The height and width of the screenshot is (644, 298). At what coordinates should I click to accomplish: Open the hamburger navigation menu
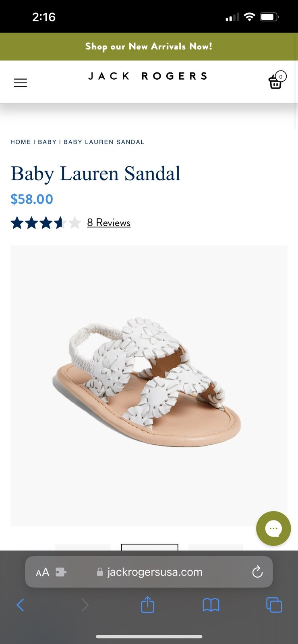(21, 83)
